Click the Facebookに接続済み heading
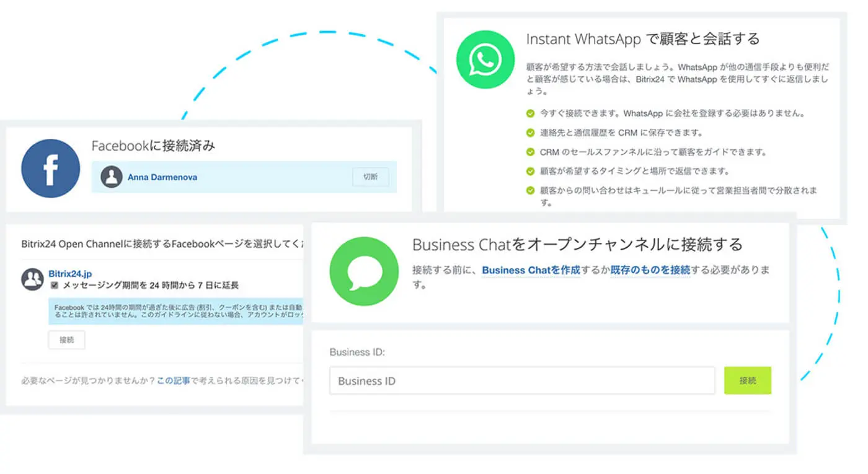This screenshot has width=868, height=474. [154, 146]
